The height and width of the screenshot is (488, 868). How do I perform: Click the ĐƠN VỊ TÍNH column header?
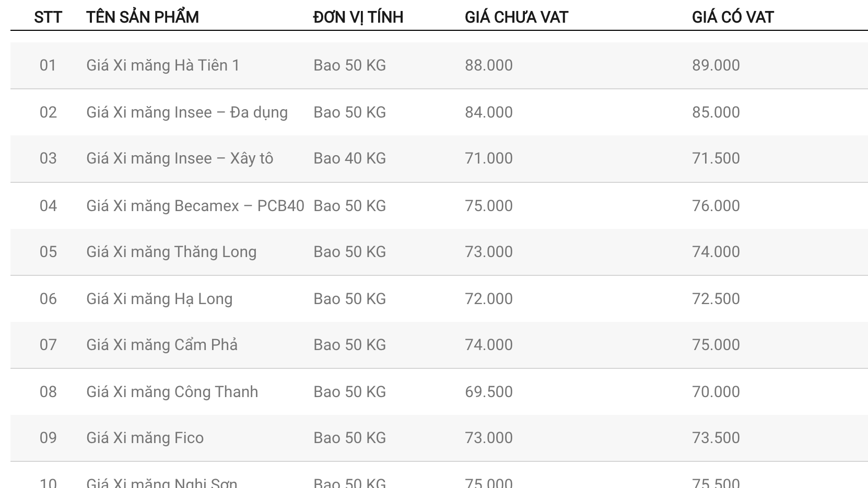pos(358,17)
